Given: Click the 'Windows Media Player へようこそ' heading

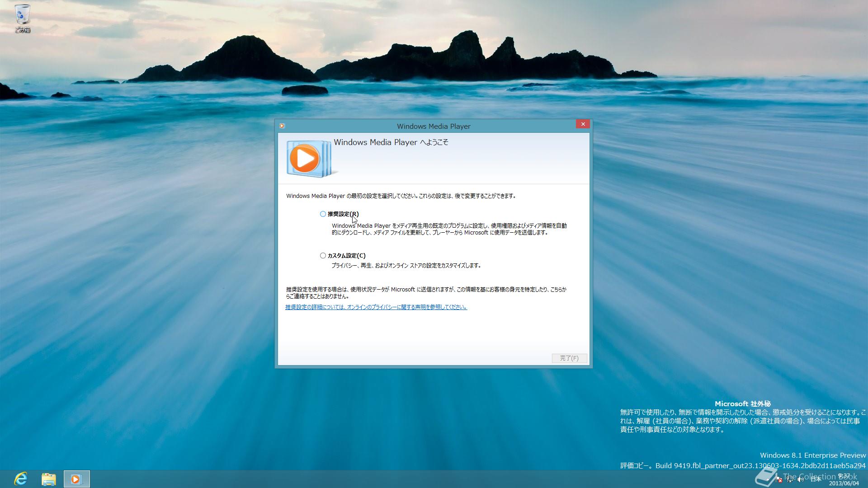Looking at the screenshot, I should click(391, 142).
